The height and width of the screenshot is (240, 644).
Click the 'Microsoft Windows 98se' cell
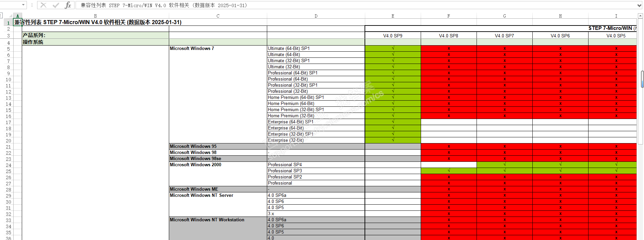click(218, 159)
